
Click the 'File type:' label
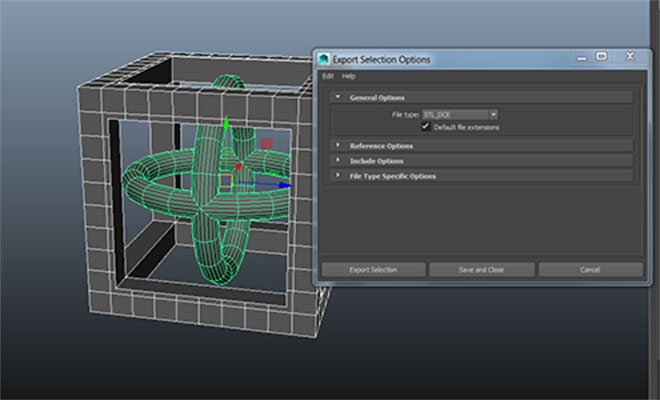pos(405,115)
